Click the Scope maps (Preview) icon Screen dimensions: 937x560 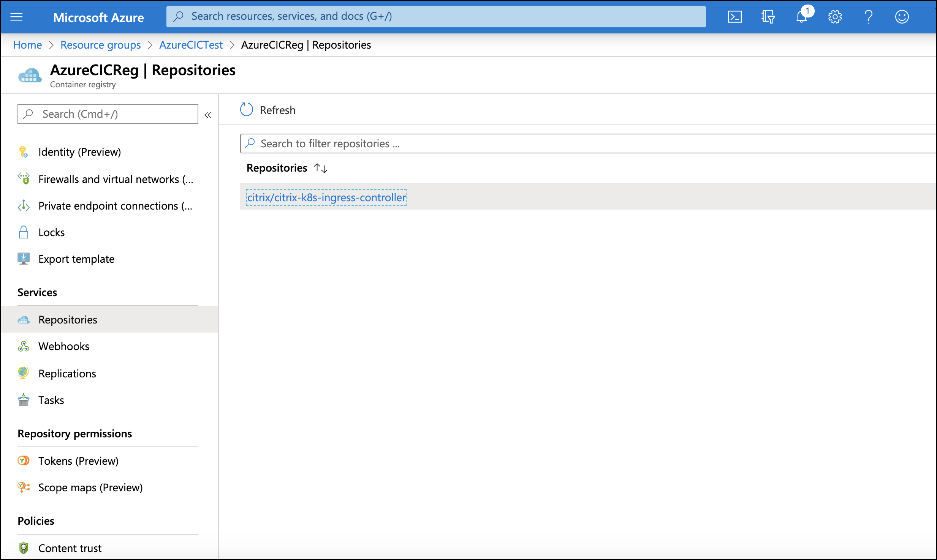pyautogui.click(x=24, y=487)
